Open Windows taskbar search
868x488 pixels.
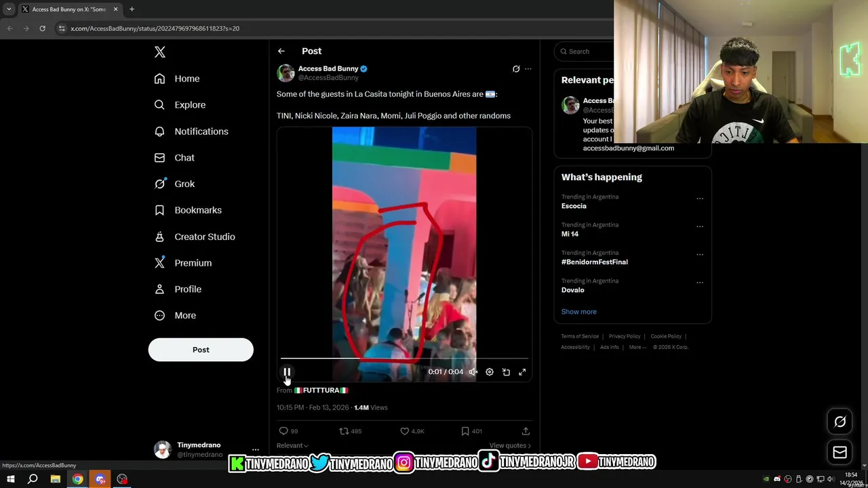[33, 479]
